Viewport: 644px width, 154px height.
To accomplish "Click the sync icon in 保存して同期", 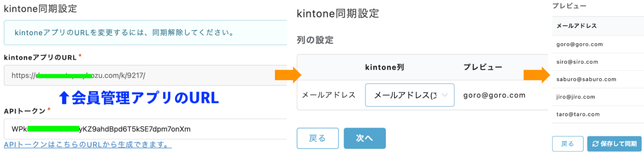I will (595, 144).
